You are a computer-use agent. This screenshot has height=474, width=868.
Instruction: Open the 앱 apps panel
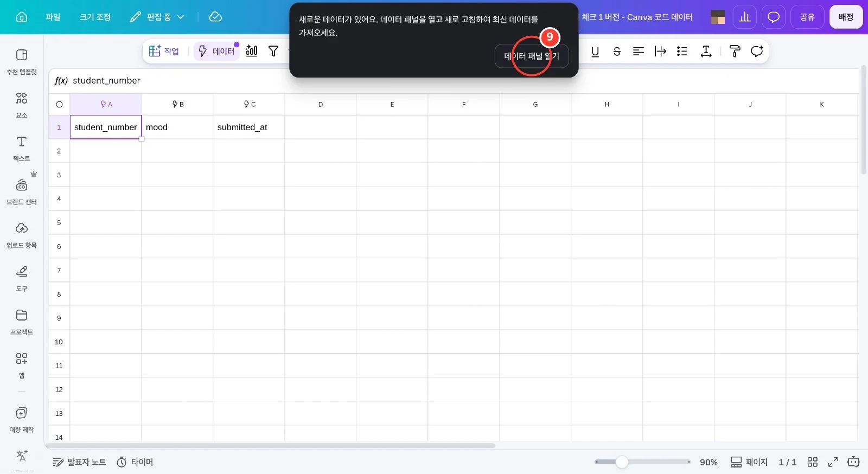click(x=22, y=366)
